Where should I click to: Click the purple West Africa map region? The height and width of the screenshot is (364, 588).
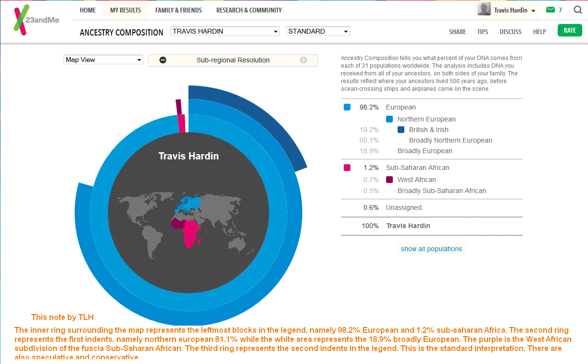coord(178,224)
